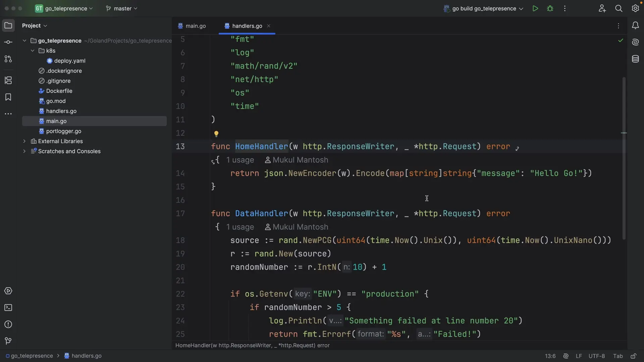
Task: Open the Services tool window
Action: [8, 291]
